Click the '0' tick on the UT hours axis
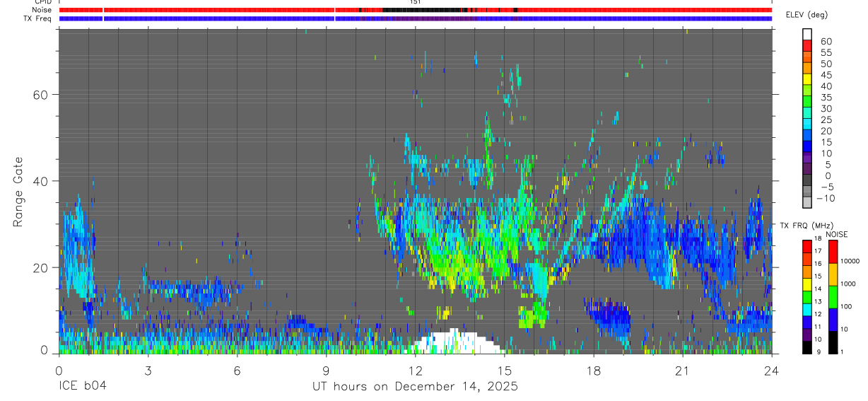This screenshot has width=868, height=401. click(59, 370)
